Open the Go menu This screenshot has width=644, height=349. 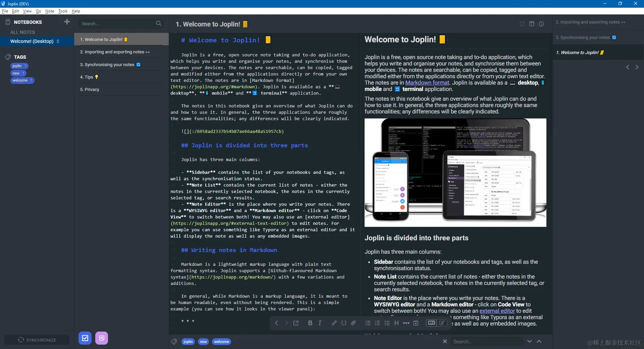(x=38, y=11)
